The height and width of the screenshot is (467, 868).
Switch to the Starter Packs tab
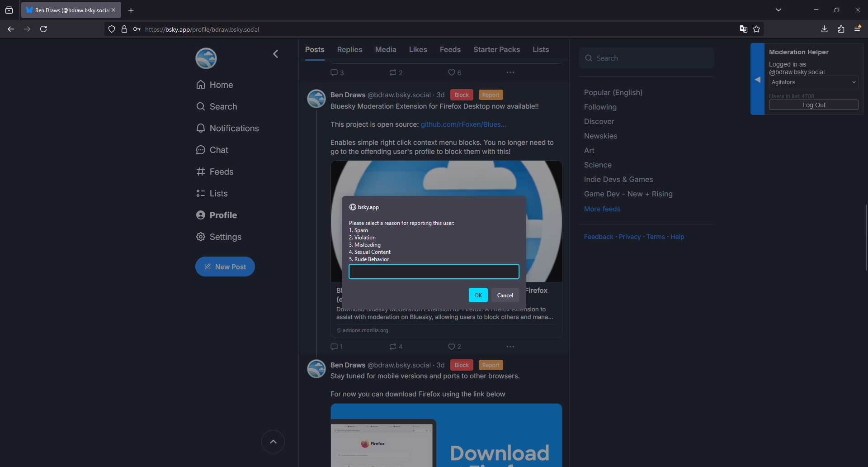496,50
